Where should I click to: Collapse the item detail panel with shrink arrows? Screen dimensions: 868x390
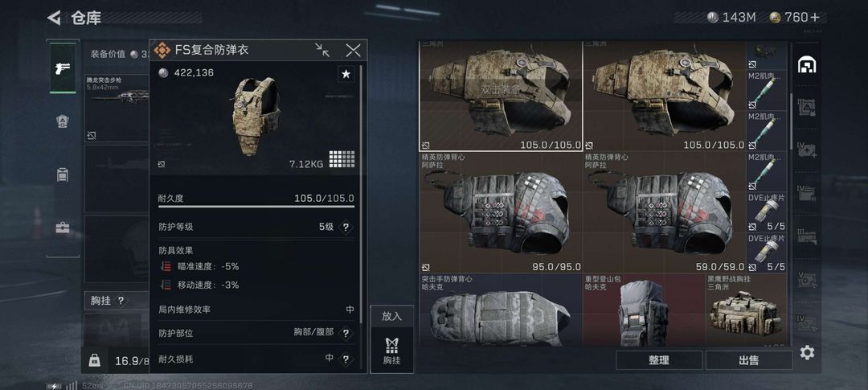(322, 51)
